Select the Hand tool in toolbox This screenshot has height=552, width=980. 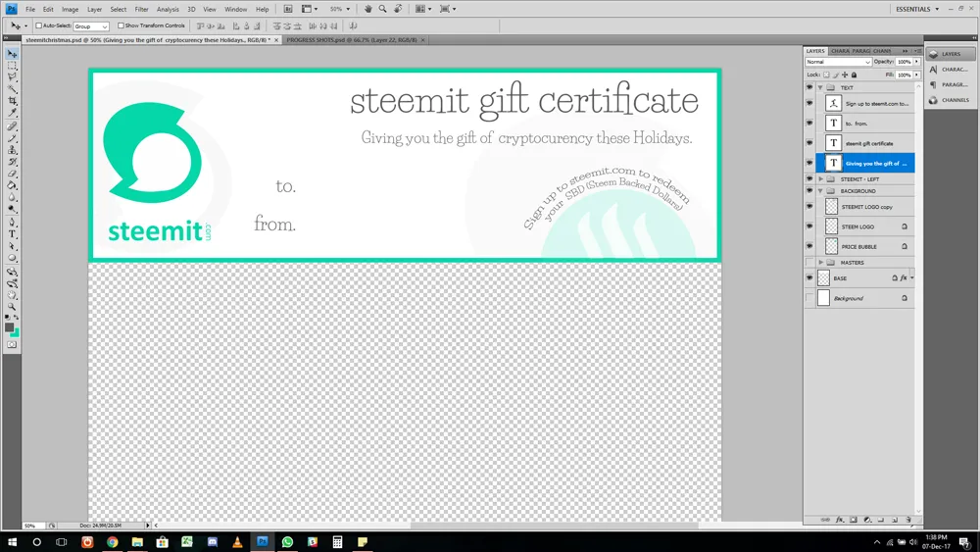click(x=12, y=296)
